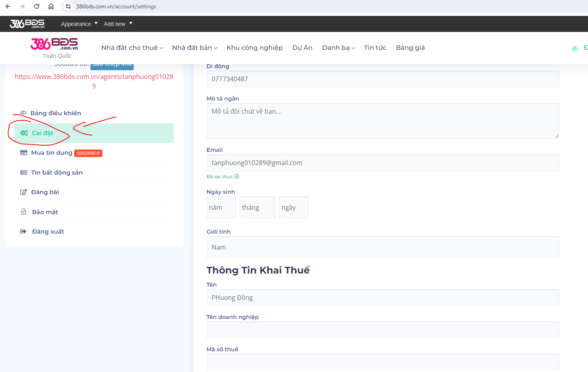The image size is (588, 372).
Task: Click the sign-out icon beside Đăng xuất
Action: [24, 232]
